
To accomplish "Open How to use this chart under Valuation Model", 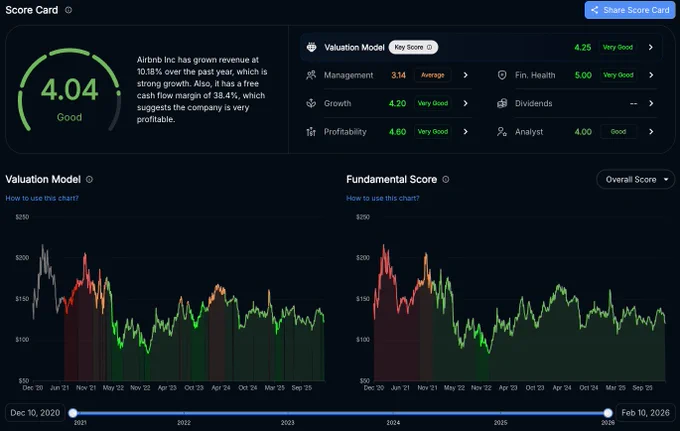I will coord(42,198).
